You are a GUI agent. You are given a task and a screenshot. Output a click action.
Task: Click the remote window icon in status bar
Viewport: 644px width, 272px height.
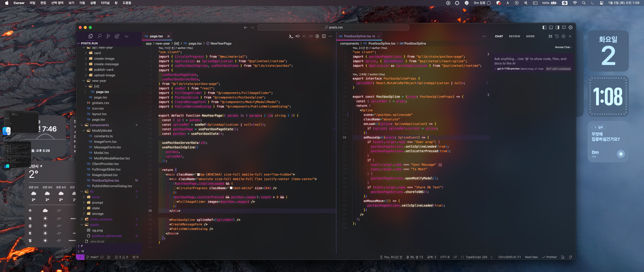pyautogui.click(x=80, y=257)
